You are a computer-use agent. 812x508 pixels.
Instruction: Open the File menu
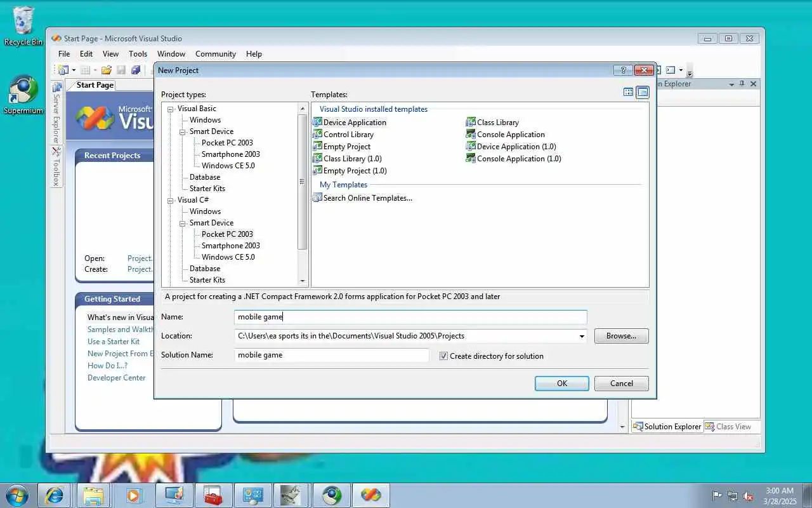(x=64, y=54)
